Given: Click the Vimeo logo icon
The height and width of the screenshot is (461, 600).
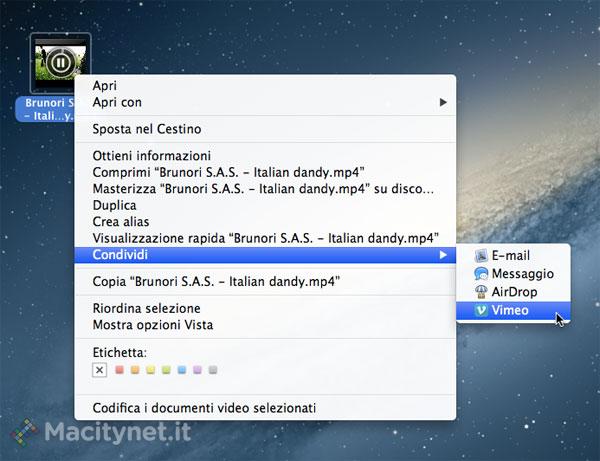Looking at the screenshot, I should coord(481,310).
